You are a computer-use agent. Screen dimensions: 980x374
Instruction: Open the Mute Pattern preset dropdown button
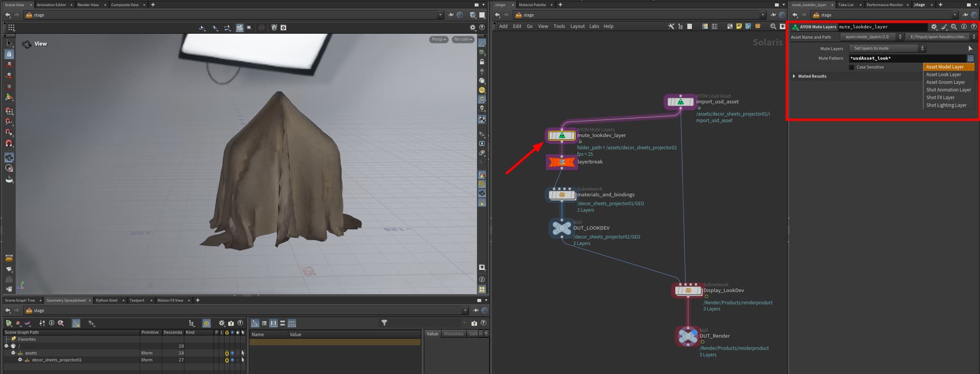(x=970, y=58)
